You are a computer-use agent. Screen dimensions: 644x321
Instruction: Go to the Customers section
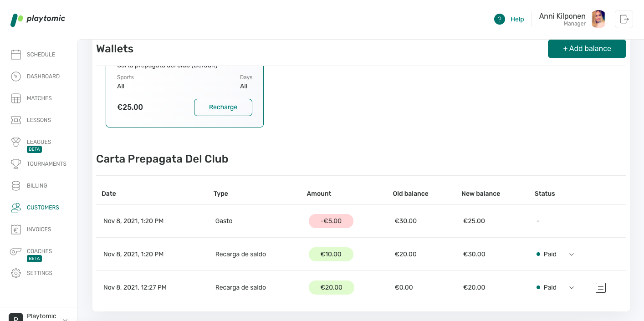43,207
